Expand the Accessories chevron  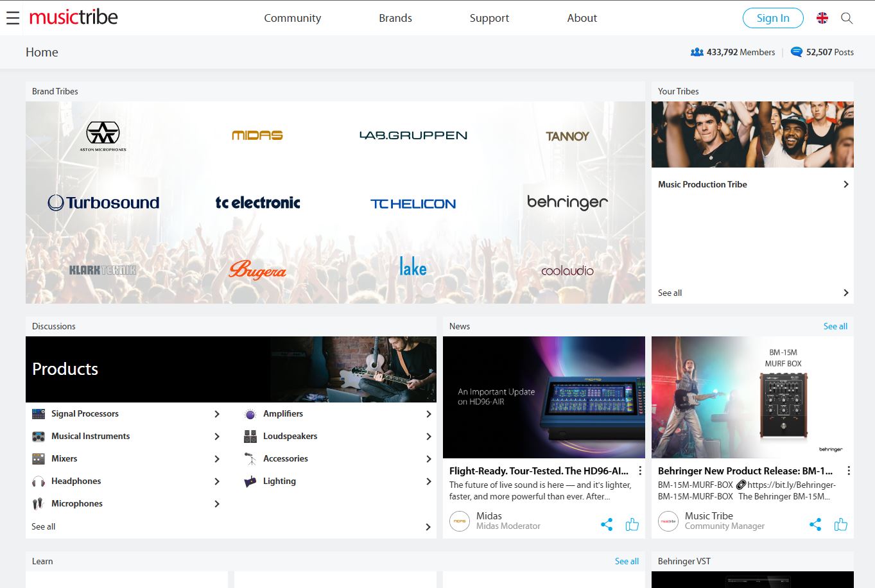pos(429,459)
